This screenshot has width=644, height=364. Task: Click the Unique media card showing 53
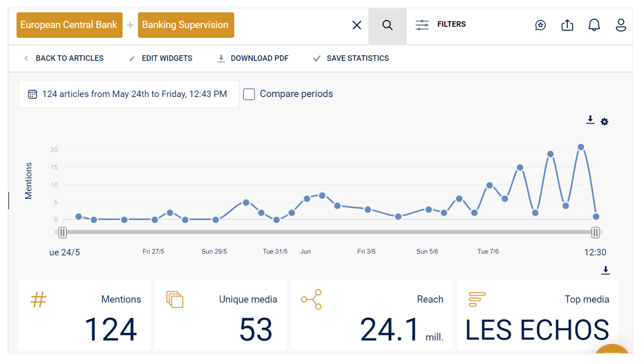tap(221, 315)
